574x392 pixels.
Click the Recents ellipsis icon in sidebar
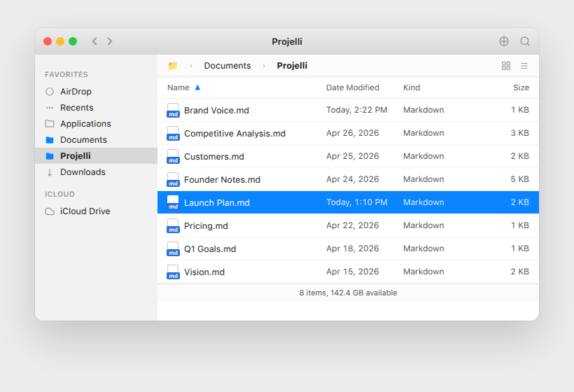pyautogui.click(x=50, y=108)
